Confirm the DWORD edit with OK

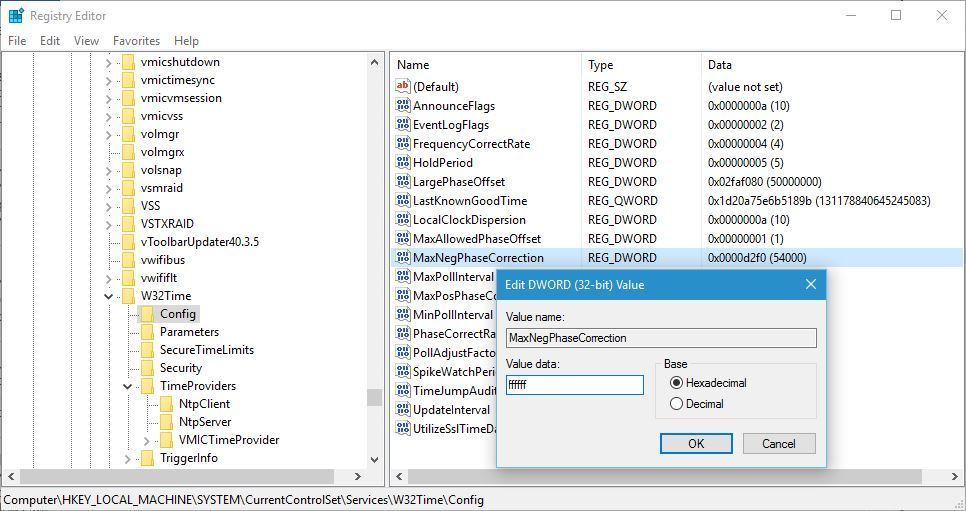pyautogui.click(x=696, y=444)
